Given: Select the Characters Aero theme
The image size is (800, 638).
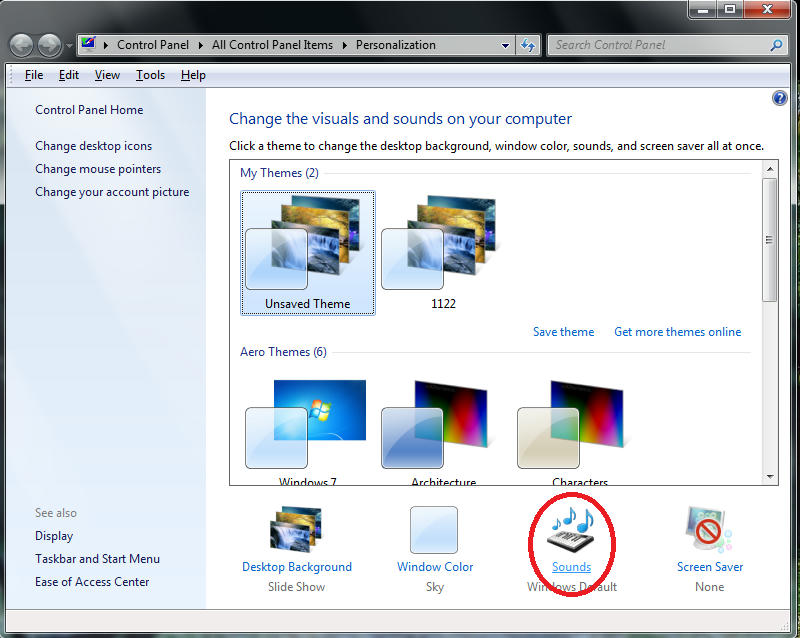Looking at the screenshot, I should point(580,432).
